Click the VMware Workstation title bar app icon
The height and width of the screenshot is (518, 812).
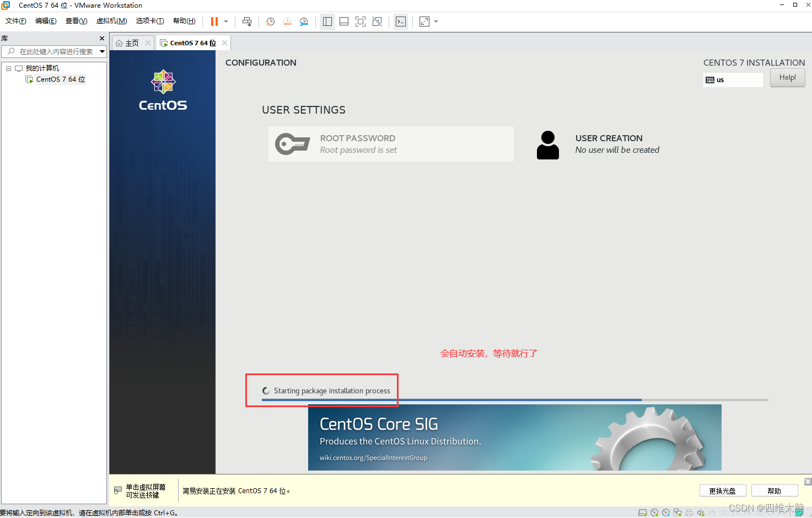(x=6, y=5)
